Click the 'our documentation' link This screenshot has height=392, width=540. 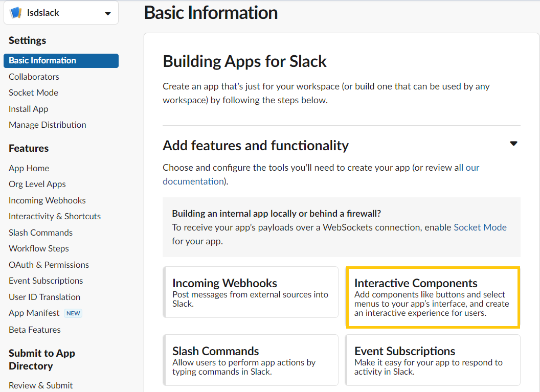pyautogui.click(x=193, y=181)
